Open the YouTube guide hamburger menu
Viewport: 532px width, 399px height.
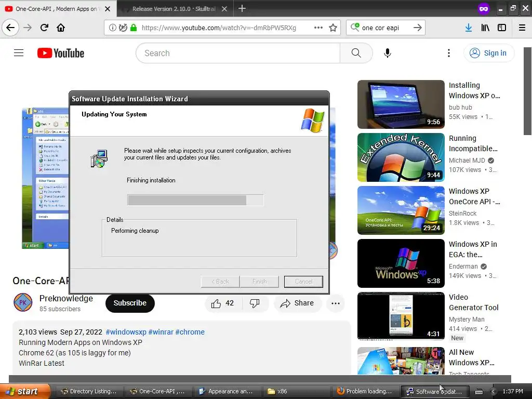click(19, 53)
